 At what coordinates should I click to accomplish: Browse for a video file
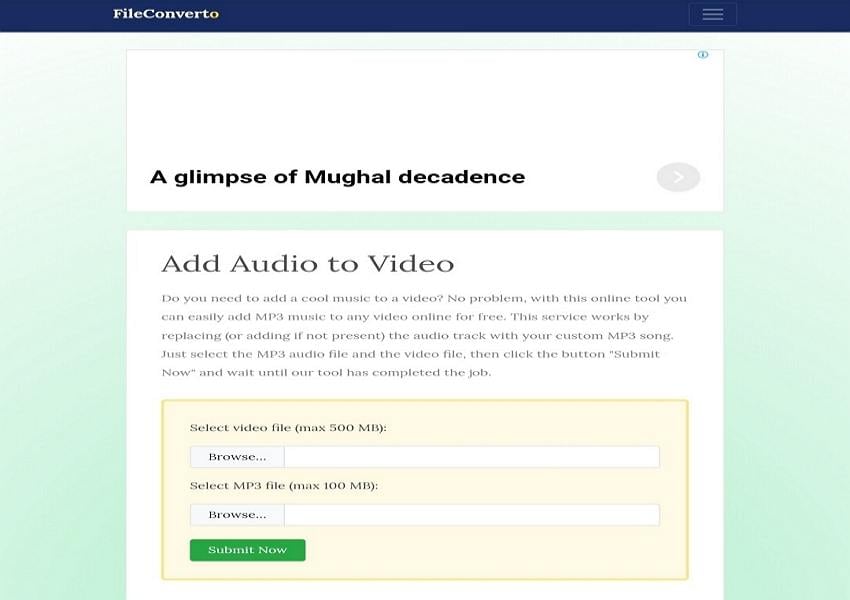pos(237,457)
